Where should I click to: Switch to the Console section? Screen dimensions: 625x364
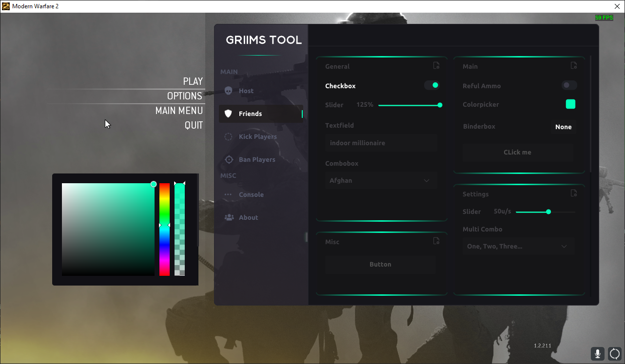pyautogui.click(x=261, y=194)
